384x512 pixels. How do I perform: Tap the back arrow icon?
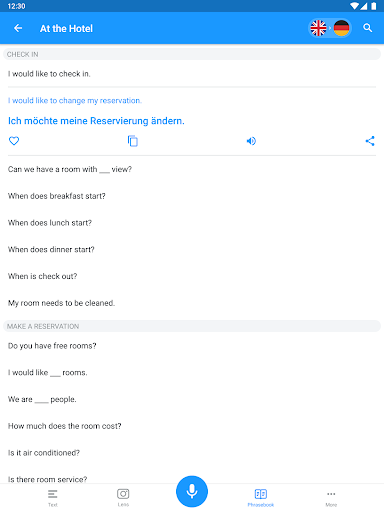pyautogui.click(x=18, y=28)
